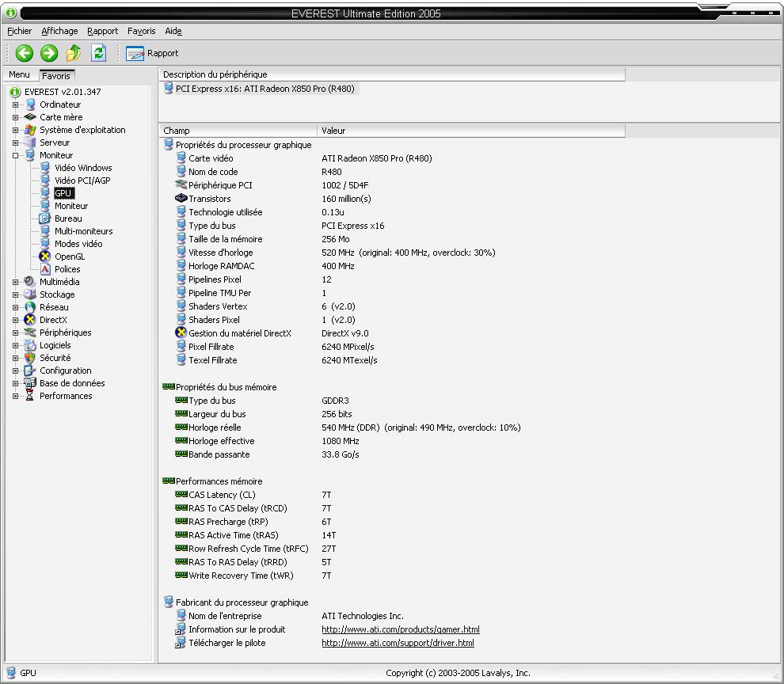This screenshot has width=784, height=684.
Task: Click the green Forward arrow icon
Action: [49, 53]
